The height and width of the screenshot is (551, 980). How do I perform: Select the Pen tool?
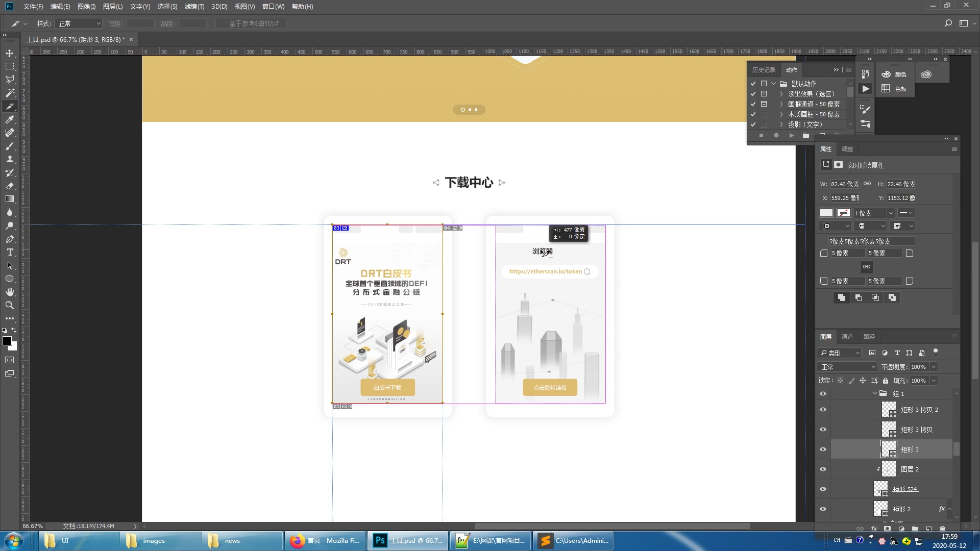point(10,239)
